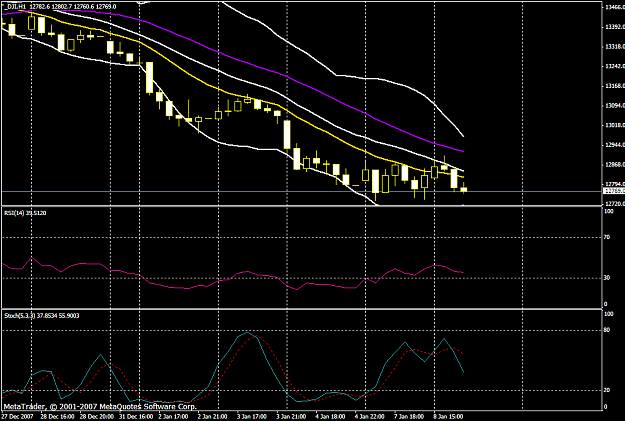Image resolution: width=625 pixels, height=421 pixels.
Task: Click the 3 Jan 21:00 time label
Action: (x=291, y=417)
